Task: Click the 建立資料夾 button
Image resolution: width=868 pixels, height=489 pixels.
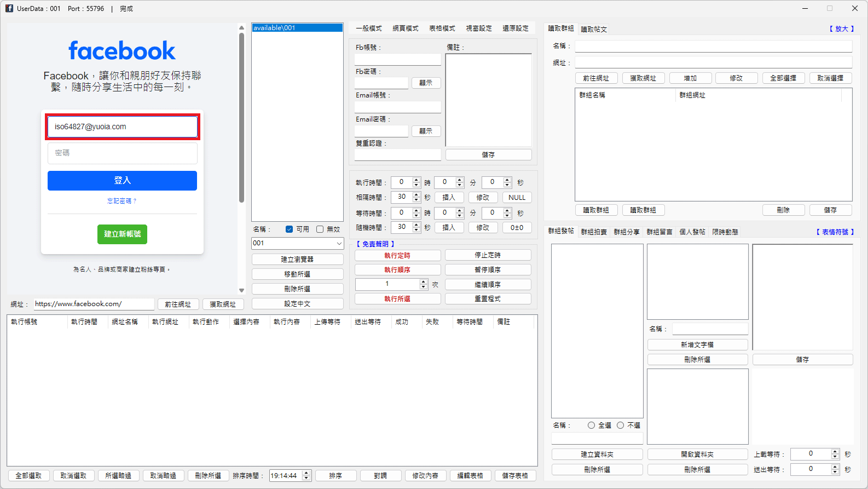Action: coord(597,455)
